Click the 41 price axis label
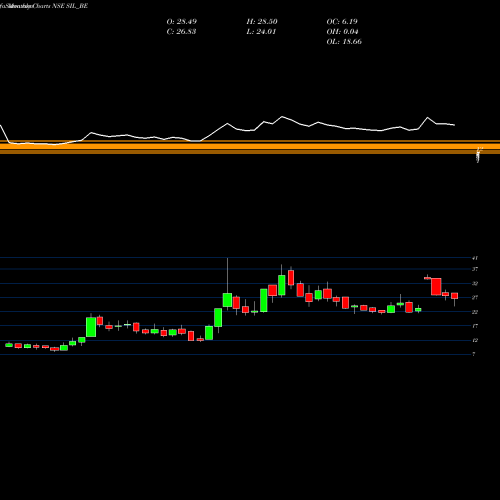 475,258
